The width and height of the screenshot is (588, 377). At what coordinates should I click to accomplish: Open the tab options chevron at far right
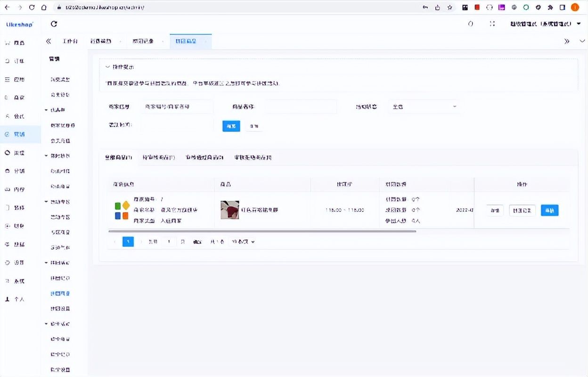(x=581, y=41)
